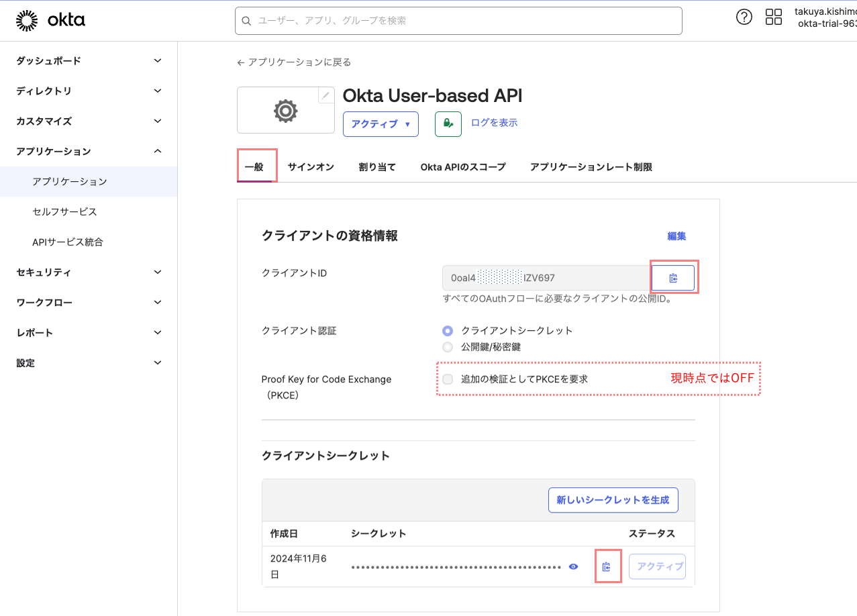Click the pencil icon on app logo

click(x=325, y=95)
